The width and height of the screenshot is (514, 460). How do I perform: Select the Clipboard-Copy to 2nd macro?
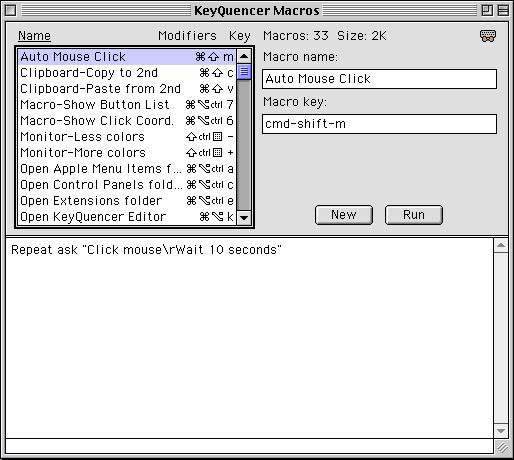click(x=127, y=73)
